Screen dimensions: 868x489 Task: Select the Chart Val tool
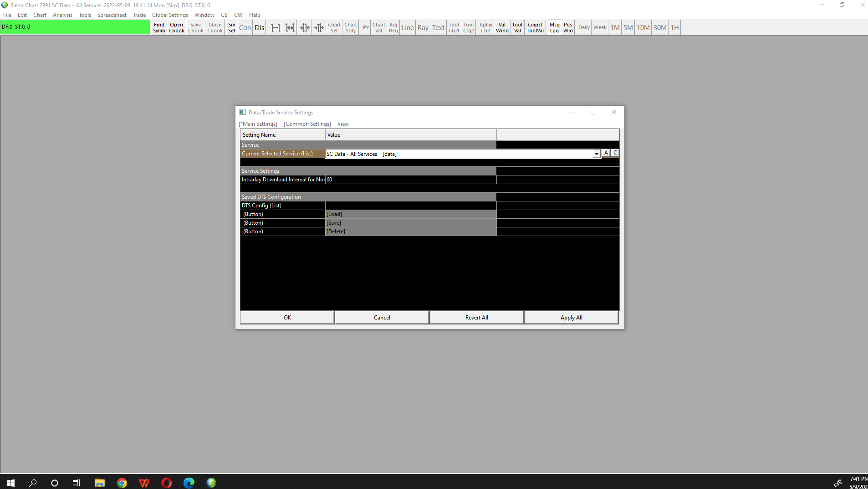click(379, 28)
